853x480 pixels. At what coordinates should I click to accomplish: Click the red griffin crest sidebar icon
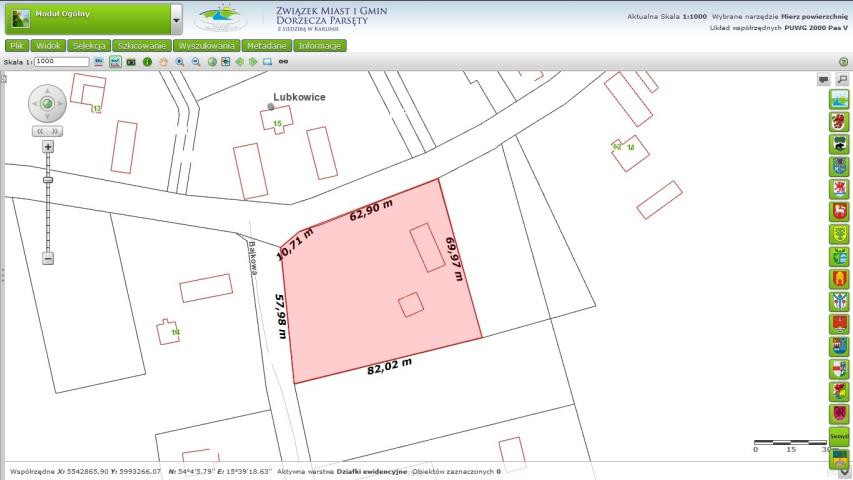click(x=839, y=122)
